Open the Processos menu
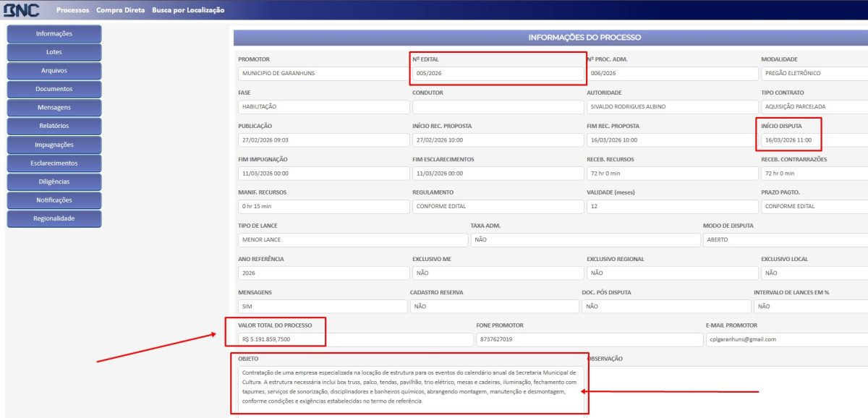868x418 pixels. [x=72, y=10]
